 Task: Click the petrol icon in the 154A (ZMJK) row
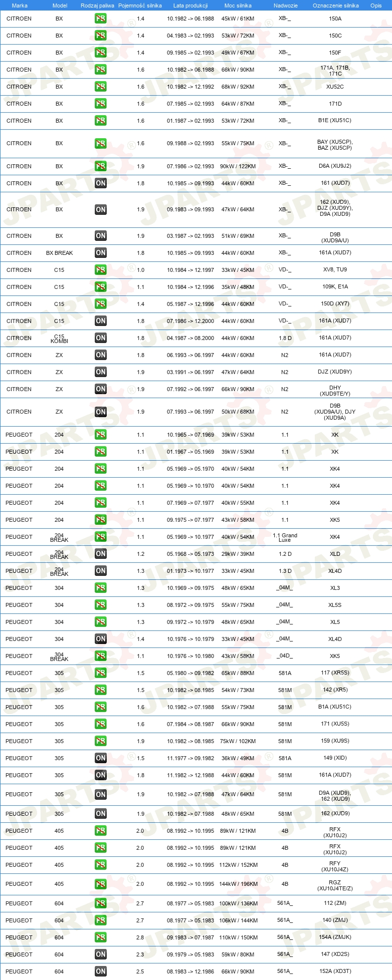[101, 937]
